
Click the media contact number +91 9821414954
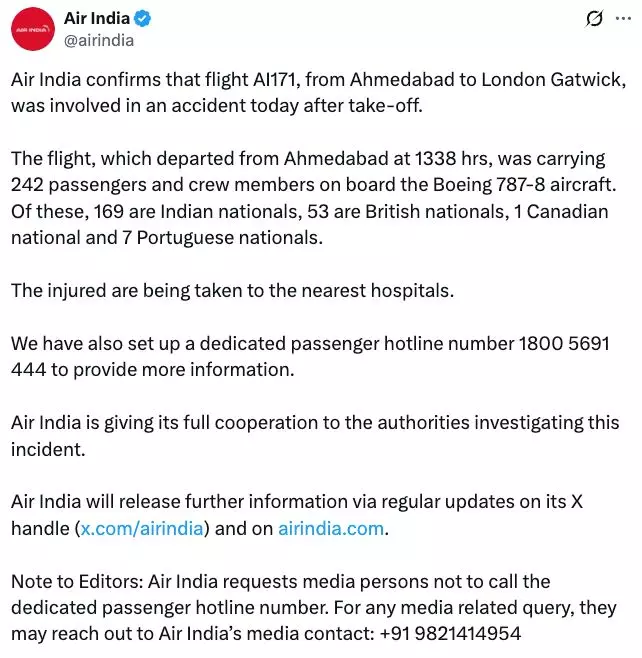pyautogui.click(x=444, y=633)
